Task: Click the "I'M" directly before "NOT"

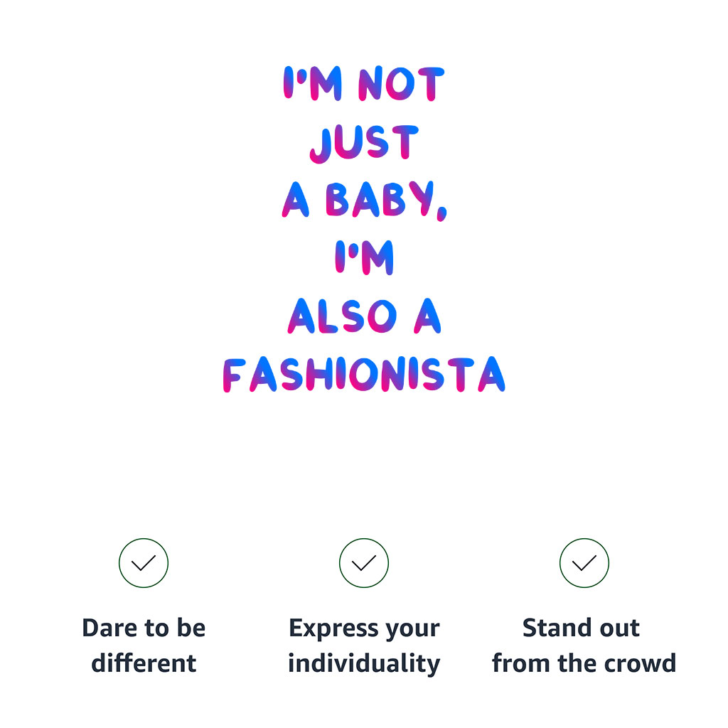Action: tap(312, 84)
